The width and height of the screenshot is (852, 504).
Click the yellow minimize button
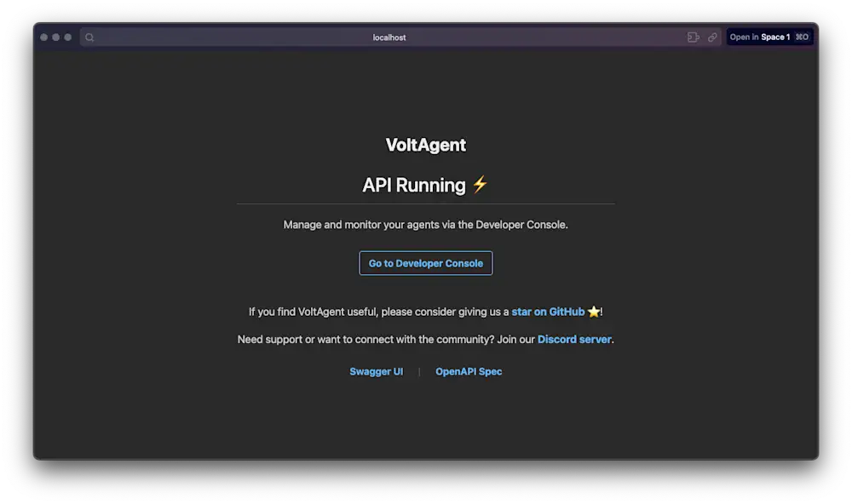pos(55,37)
